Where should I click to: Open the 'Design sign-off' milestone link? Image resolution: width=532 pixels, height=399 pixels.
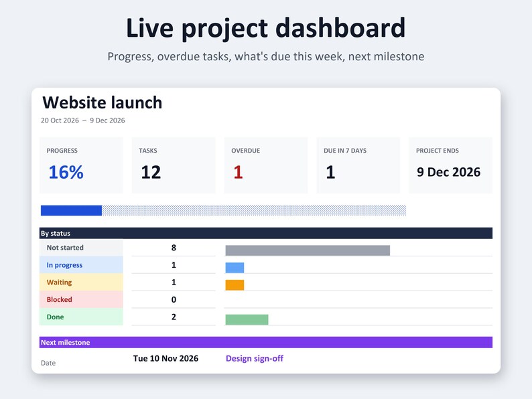coord(255,359)
